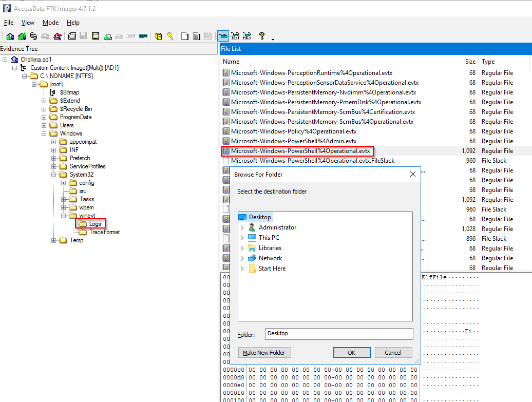The height and width of the screenshot is (402, 532).
Task: Click the Folder name text field
Action: [x=339, y=334]
